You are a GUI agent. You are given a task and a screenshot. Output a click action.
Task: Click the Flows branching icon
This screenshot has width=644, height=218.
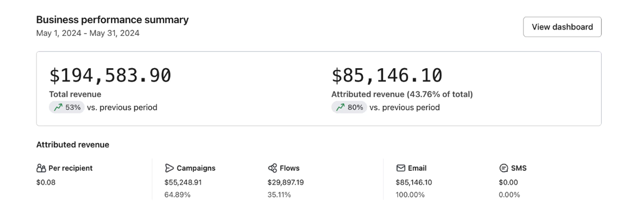tap(272, 168)
